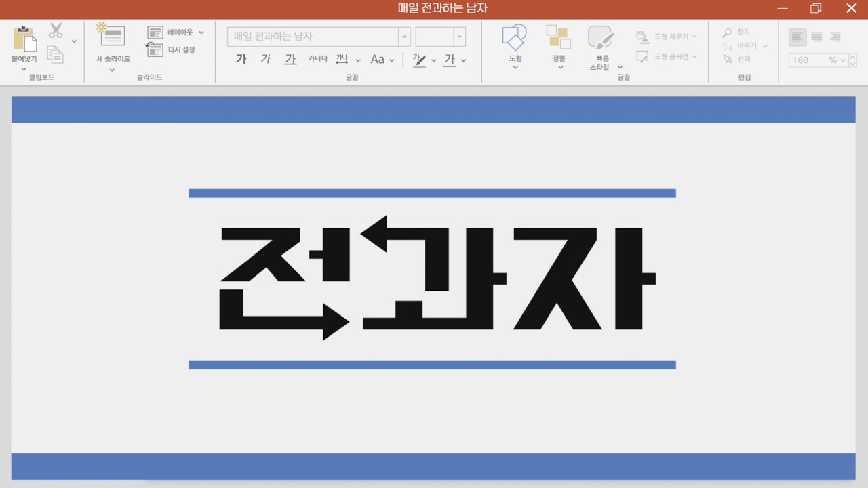This screenshot has width=868, height=488.
Task: Click the Paste (붙여넣기) clipboard icon
Action: point(24,39)
